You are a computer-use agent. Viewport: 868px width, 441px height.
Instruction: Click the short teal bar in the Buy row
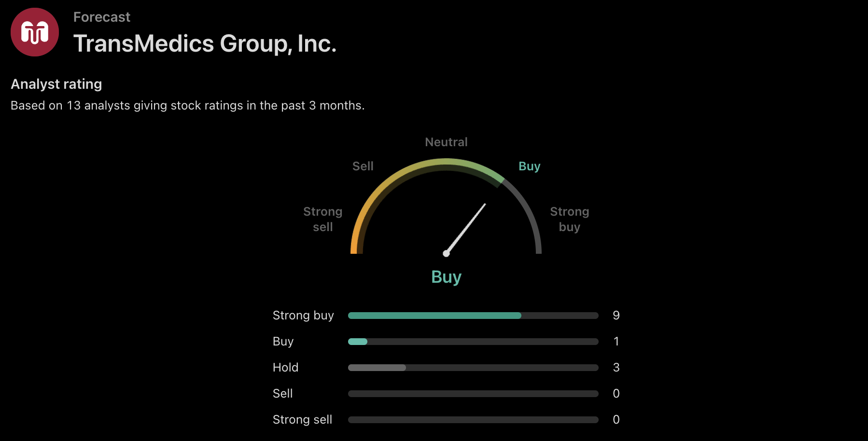(358, 342)
